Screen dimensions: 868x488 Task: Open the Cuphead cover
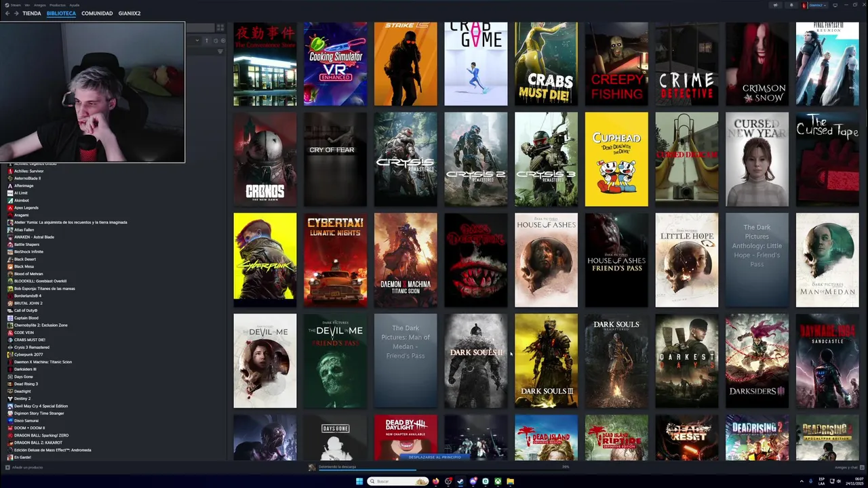pos(616,159)
